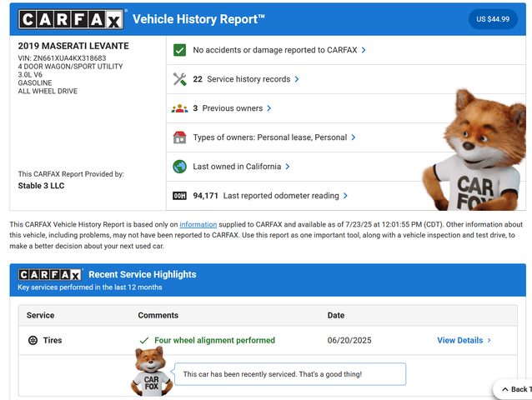
Task: Click the chevron next to View Details
Action: (x=489, y=340)
